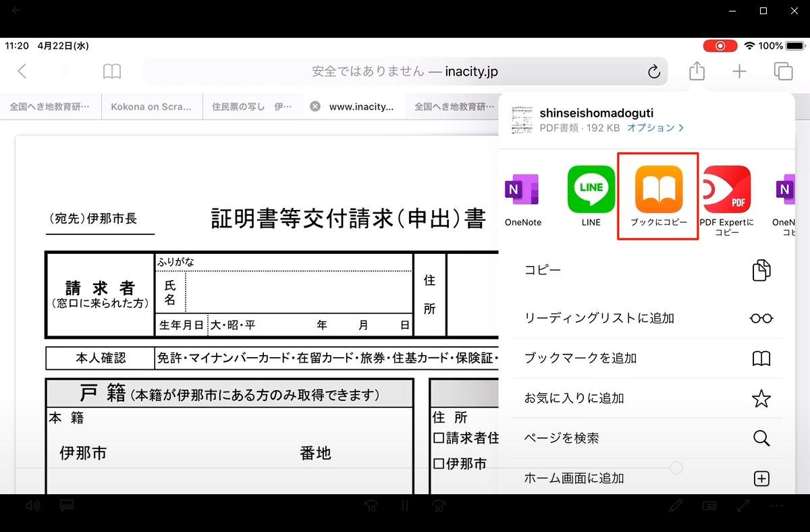This screenshot has width=810, height=532.
Task: Click the inacity.jp address bar
Action: 405,71
